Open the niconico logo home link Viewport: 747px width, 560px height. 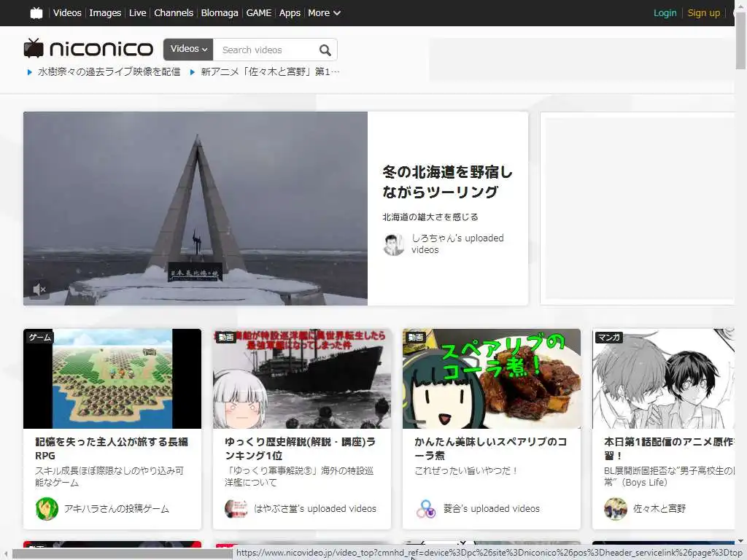pos(88,49)
